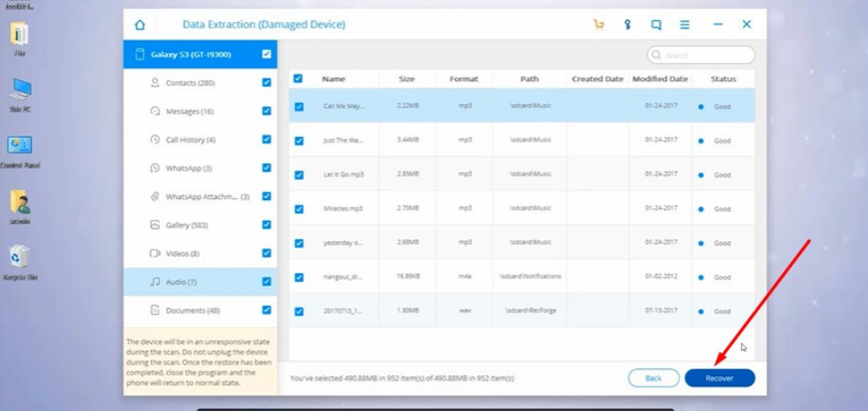Viewport: 868px width, 411px height.
Task: Sort by the Status column header
Action: click(724, 79)
